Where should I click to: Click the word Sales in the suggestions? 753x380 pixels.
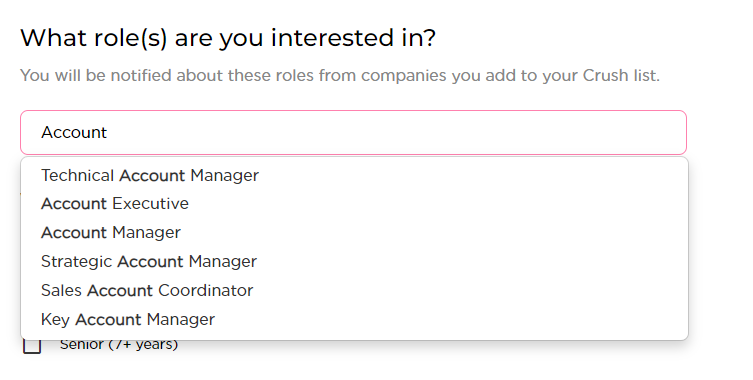click(x=61, y=290)
